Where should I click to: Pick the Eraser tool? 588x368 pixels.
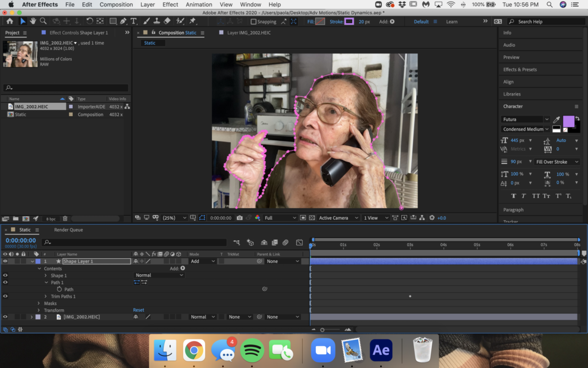point(167,21)
